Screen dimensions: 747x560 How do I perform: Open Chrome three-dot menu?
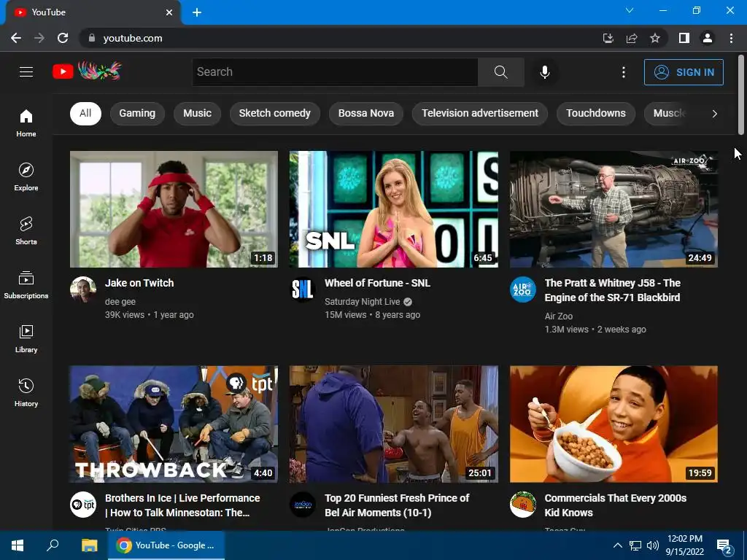tap(731, 38)
